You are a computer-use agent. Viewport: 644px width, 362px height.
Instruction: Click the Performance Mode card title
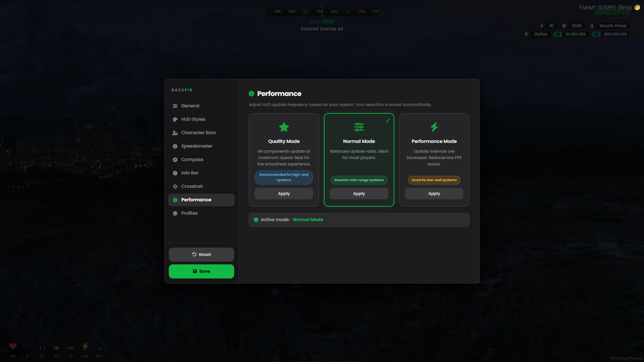pyautogui.click(x=434, y=141)
